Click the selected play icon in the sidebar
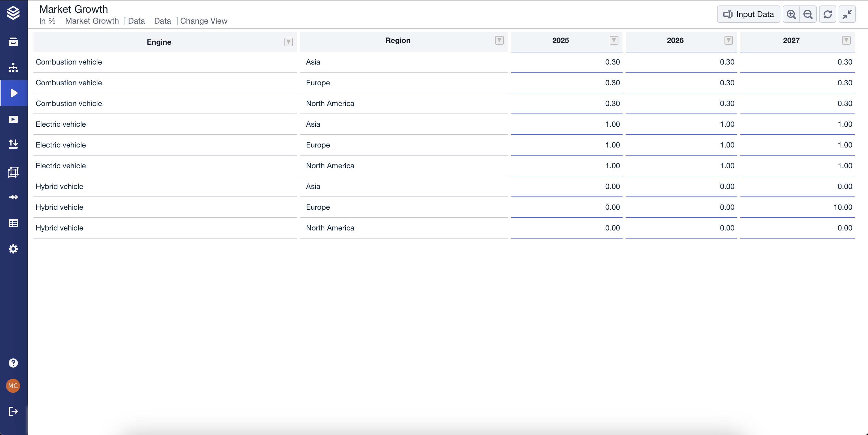 pos(14,93)
